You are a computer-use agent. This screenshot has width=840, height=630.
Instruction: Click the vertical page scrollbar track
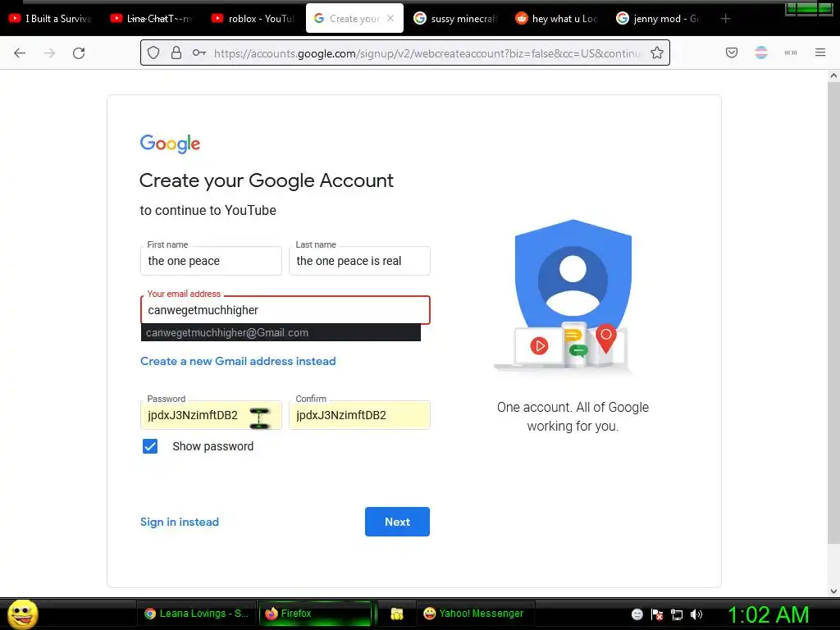833,332
